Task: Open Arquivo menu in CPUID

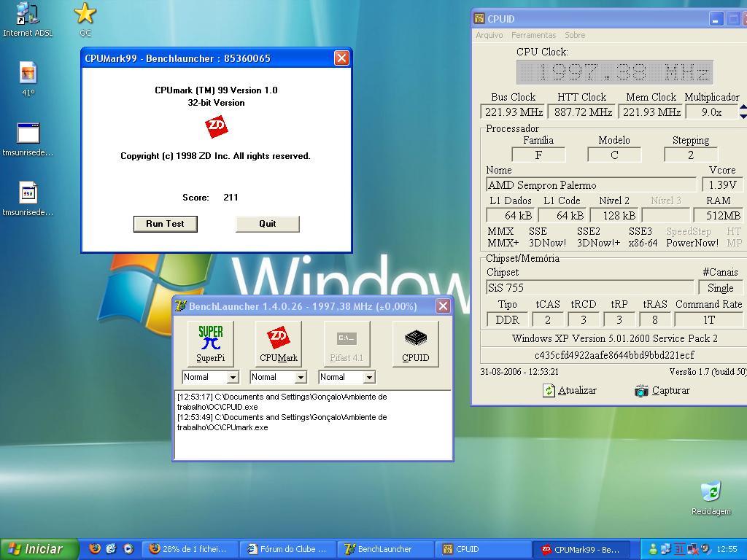Action: (489, 35)
